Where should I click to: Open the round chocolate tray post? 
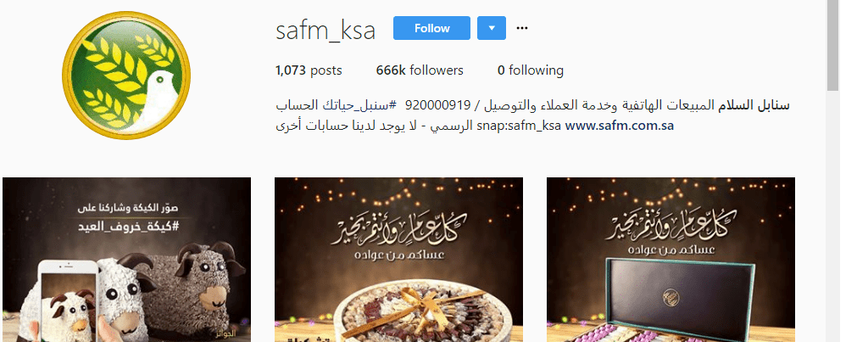coord(398,260)
